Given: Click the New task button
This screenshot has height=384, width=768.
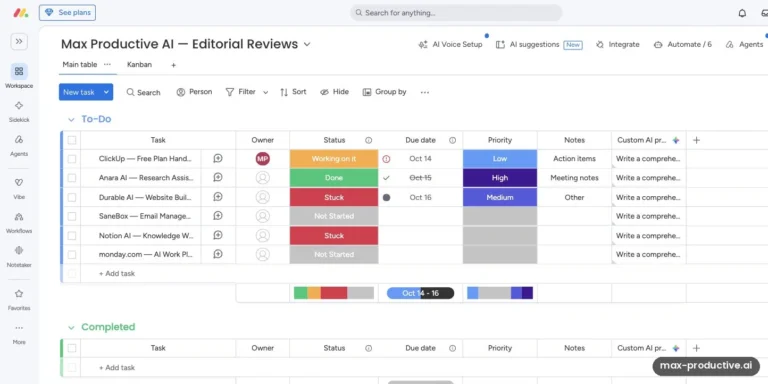Looking at the screenshot, I should point(79,92).
